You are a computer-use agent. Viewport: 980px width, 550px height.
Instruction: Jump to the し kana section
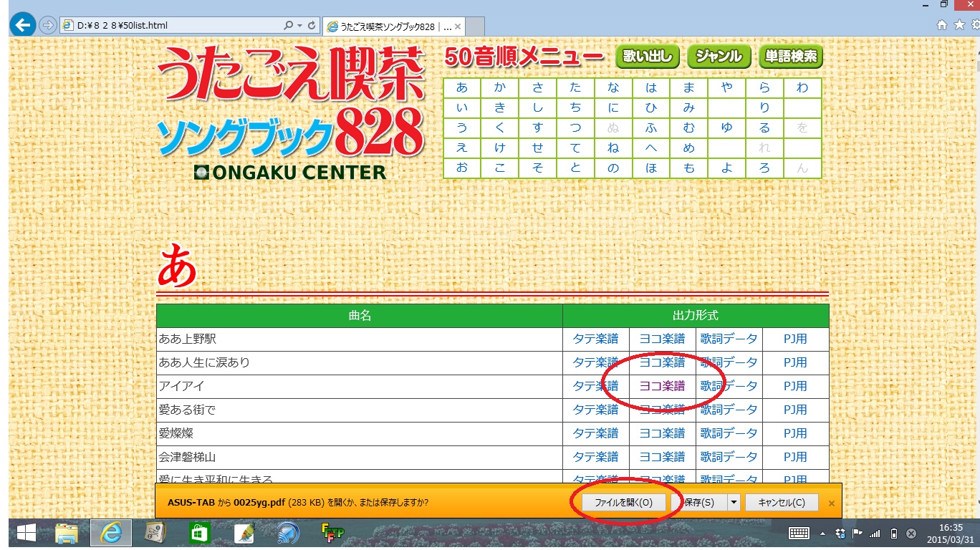tap(538, 108)
